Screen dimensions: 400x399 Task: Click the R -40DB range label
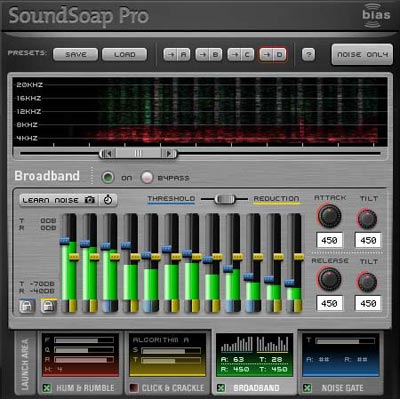(37, 291)
